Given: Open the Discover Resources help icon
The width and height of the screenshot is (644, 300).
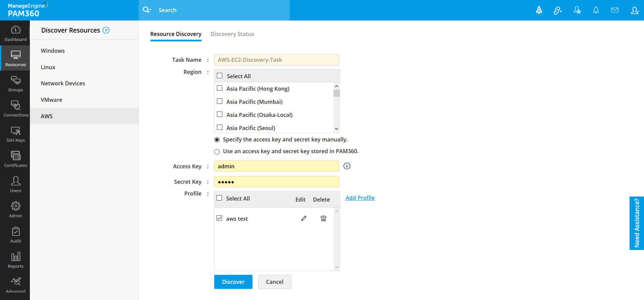Looking at the screenshot, I should point(106,30).
